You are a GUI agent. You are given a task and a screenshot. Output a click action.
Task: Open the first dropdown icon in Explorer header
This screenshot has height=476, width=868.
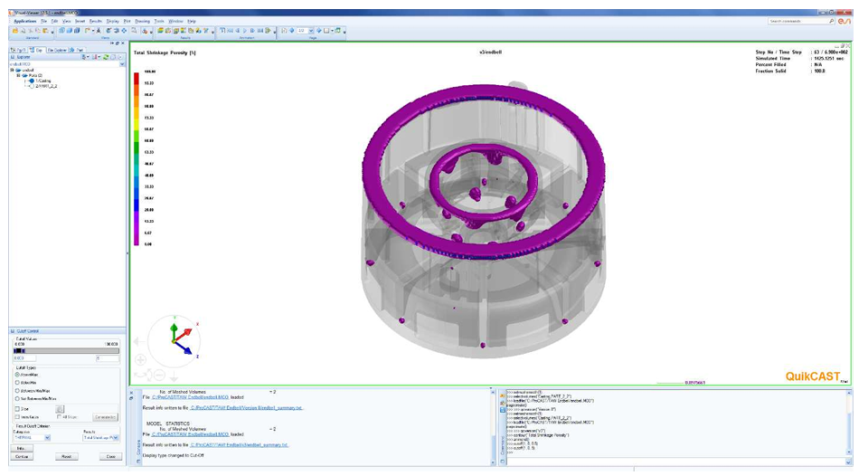(x=83, y=57)
